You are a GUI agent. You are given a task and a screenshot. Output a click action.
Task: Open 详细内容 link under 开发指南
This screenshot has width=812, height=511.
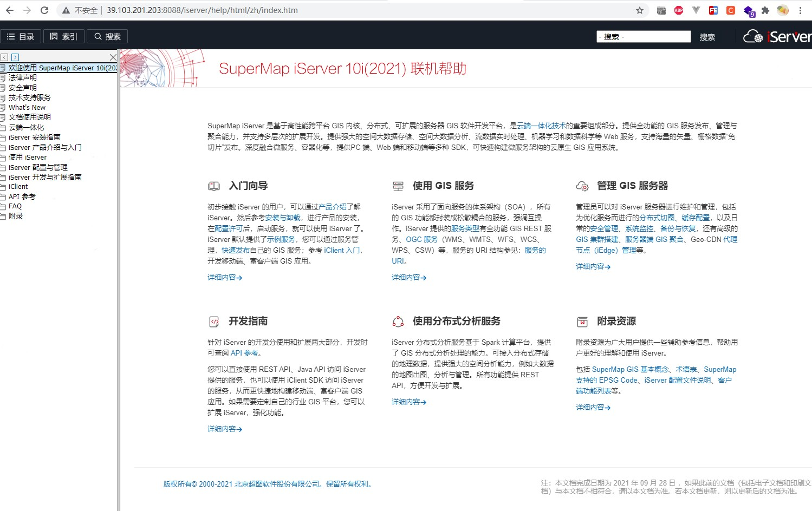(x=225, y=429)
